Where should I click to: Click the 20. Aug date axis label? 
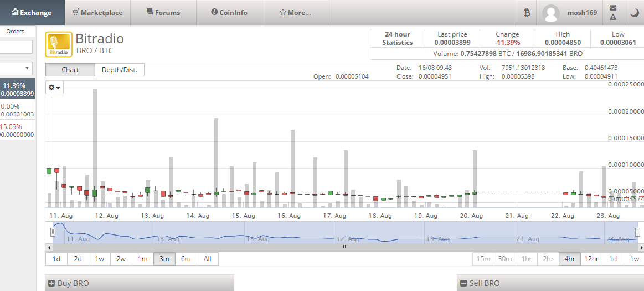click(x=471, y=216)
